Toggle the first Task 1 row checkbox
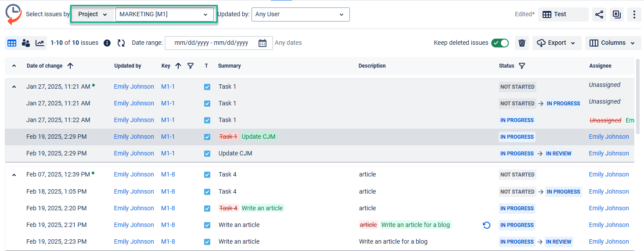Image resolution: width=644 pixels, height=252 pixels. (207, 87)
